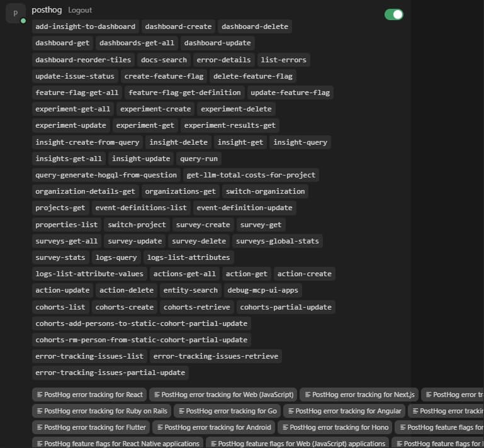
Task: Select the add-insight-to-dashboard tool chip
Action: coord(85,26)
